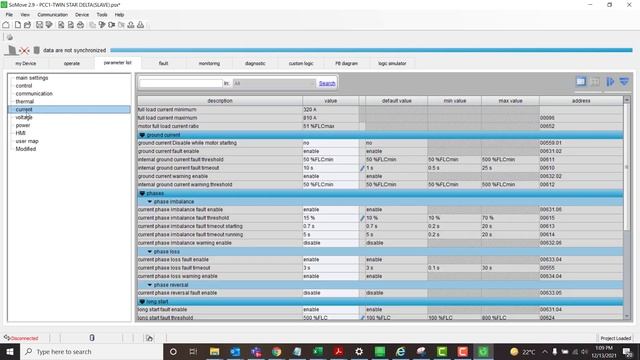
Task: Collapse the phases section
Action: (142, 193)
